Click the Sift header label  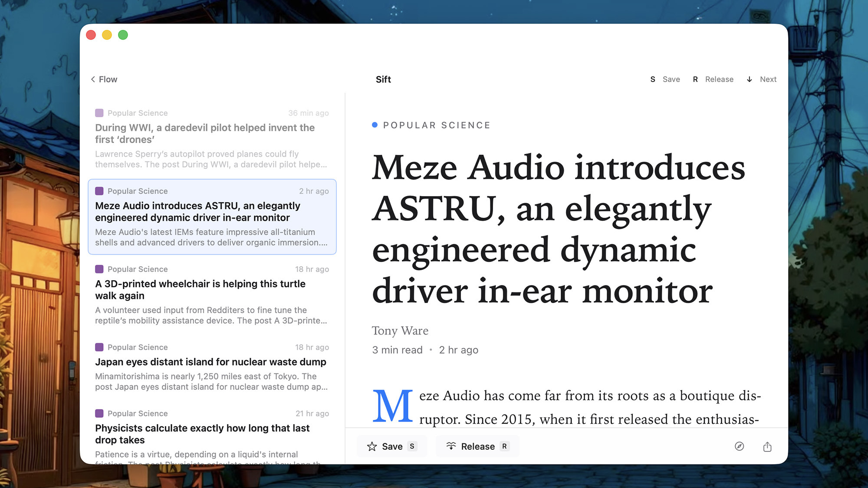(383, 79)
